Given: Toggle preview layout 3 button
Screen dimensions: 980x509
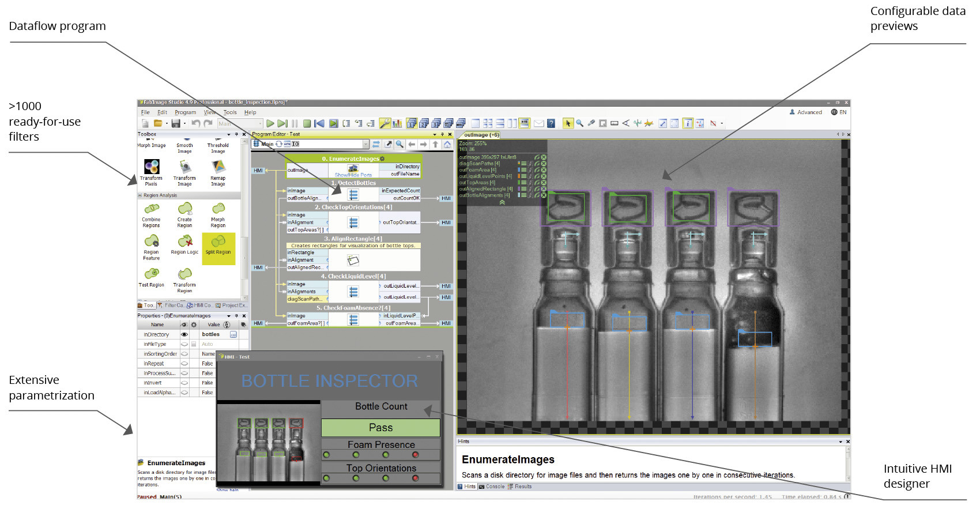Looking at the screenshot, I should [x=436, y=123].
